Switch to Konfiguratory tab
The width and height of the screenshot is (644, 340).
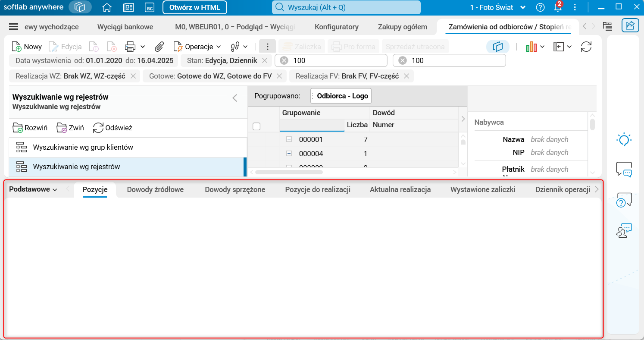point(337,27)
